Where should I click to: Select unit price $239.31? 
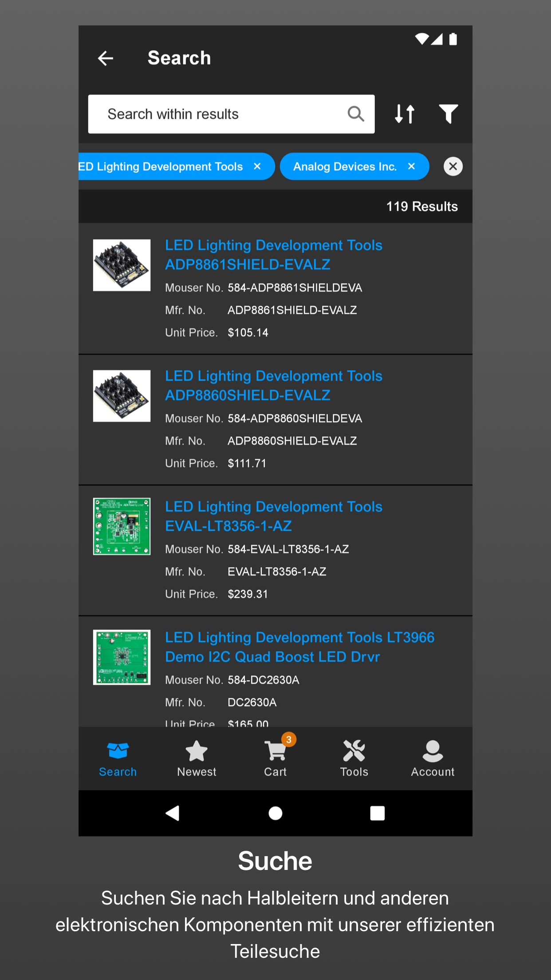[x=248, y=594]
